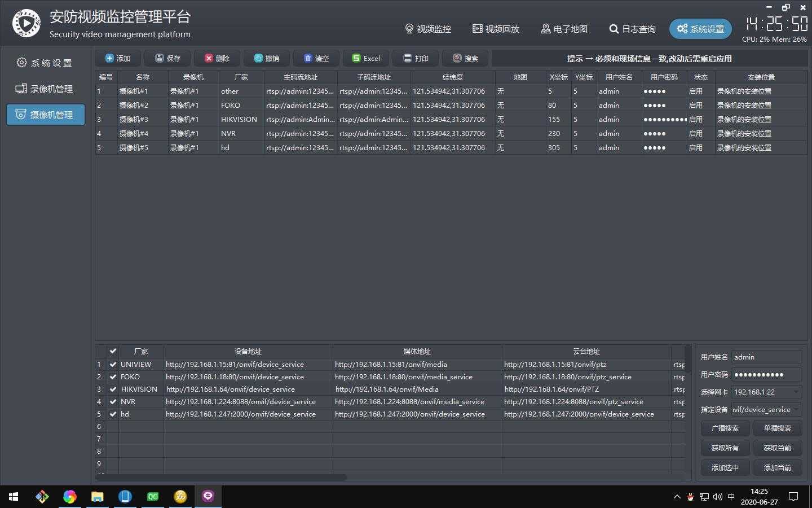Uncheck the FOKO device row checkbox
The height and width of the screenshot is (508, 812).
click(x=113, y=377)
